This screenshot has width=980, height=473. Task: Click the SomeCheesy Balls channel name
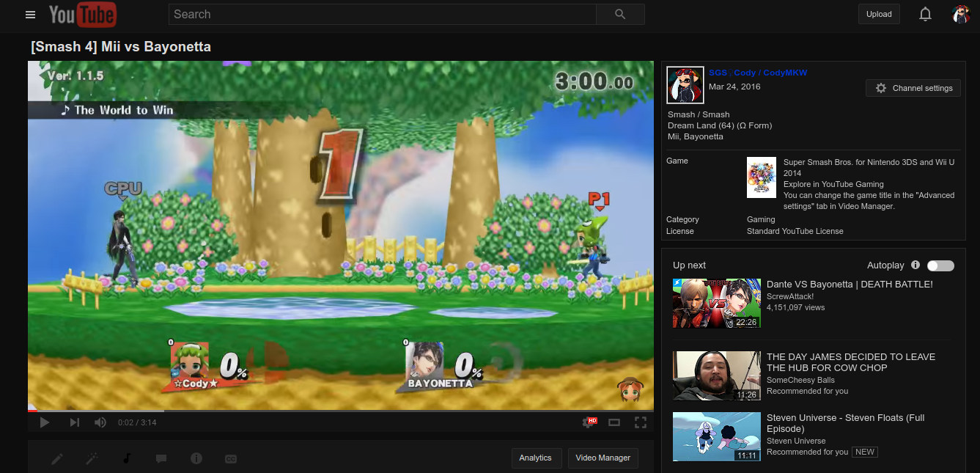click(x=800, y=380)
